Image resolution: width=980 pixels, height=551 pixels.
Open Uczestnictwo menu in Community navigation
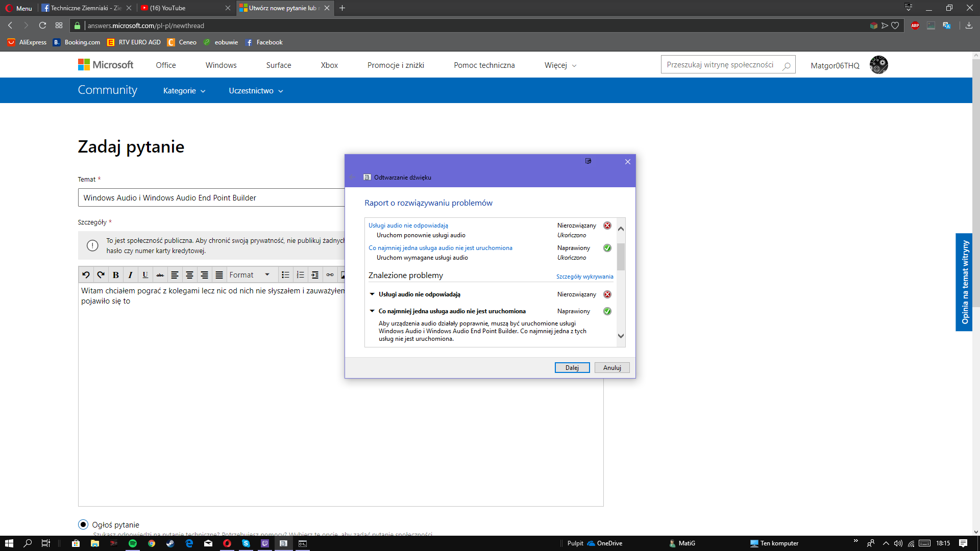tap(256, 91)
